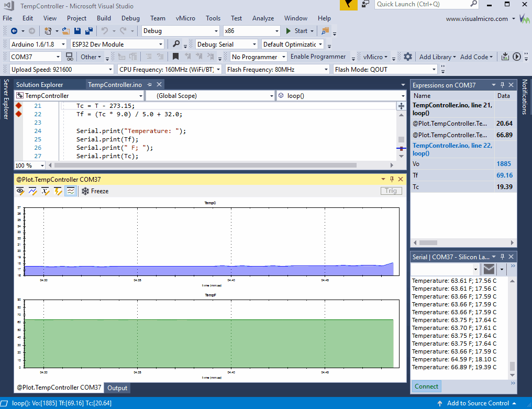Click the Serial panel vertical scrollbar thumb
The height and width of the screenshot is (409, 532).
click(512, 367)
